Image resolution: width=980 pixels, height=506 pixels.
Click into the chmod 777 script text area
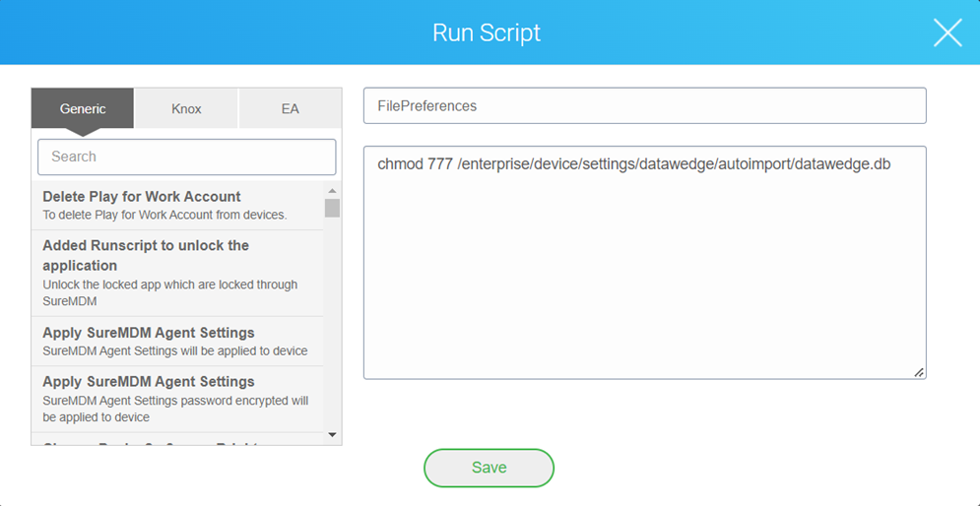pos(644,263)
